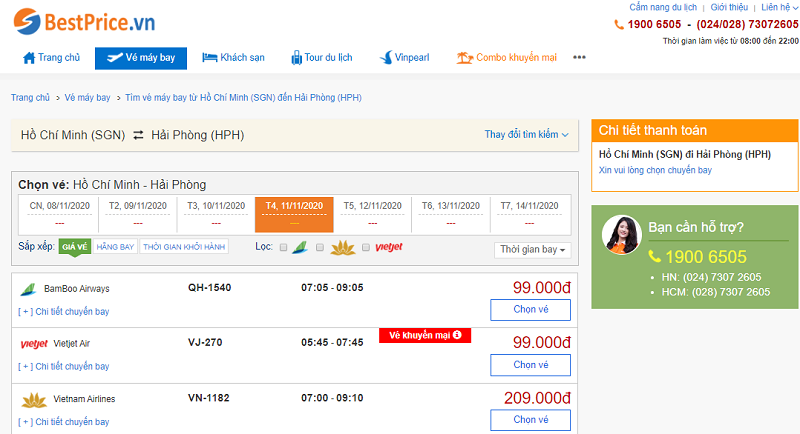
Task: Open Giới thiệu link in header
Action: (729, 7)
